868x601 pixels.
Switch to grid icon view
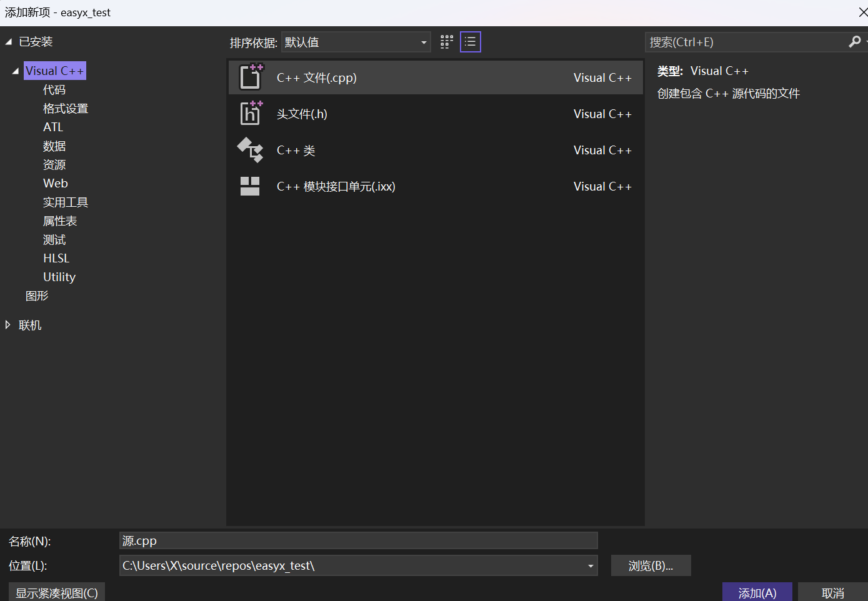(x=446, y=42)
